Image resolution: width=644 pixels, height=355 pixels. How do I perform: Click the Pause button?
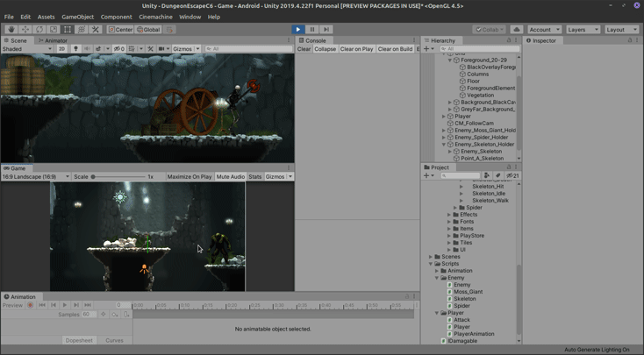point(312,30)
